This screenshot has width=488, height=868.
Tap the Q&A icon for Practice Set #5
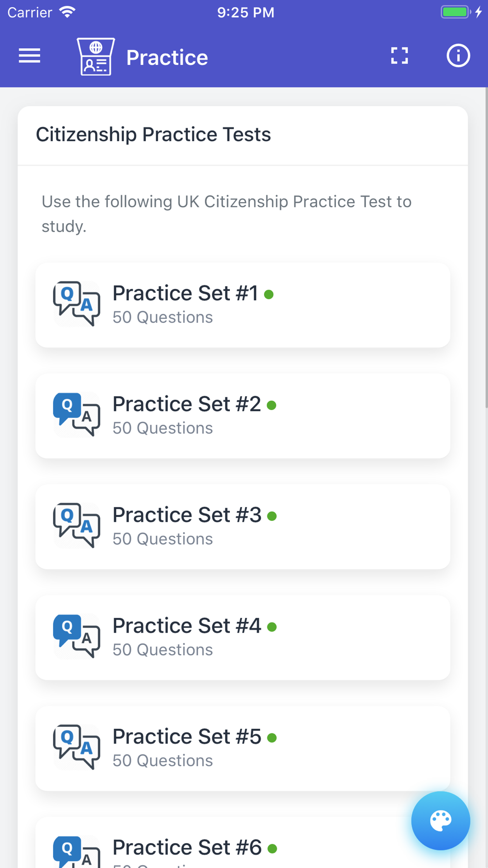77,747
